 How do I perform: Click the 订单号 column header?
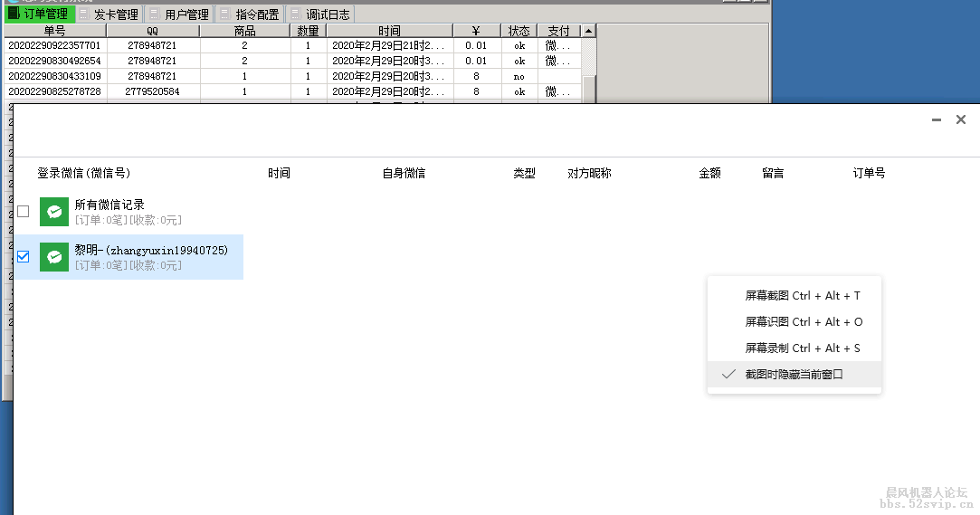tap(870, 173)
